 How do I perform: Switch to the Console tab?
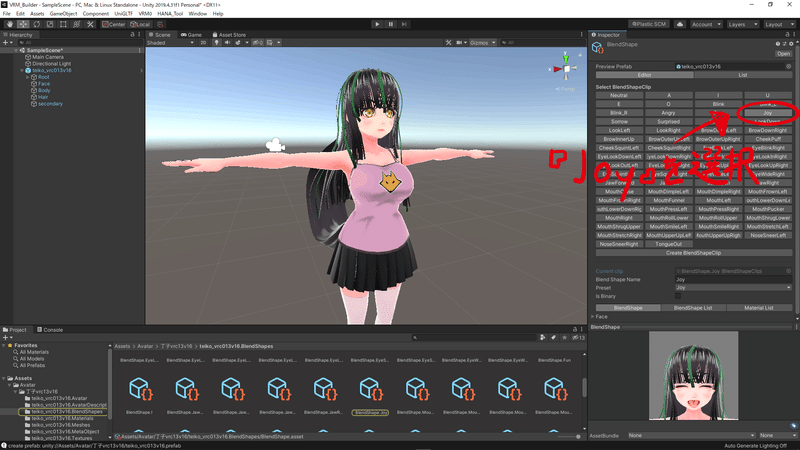[49, 330]
